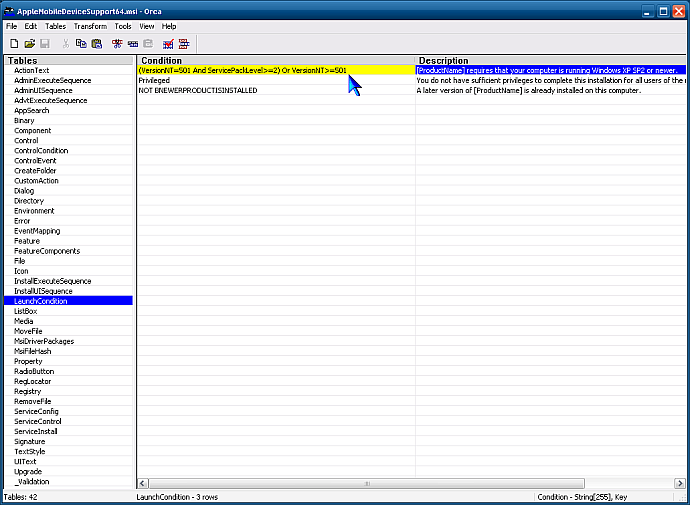This screenshot has height=505, width=690.
Task: Click the Cut scissors icon
Action: [66, 44]
